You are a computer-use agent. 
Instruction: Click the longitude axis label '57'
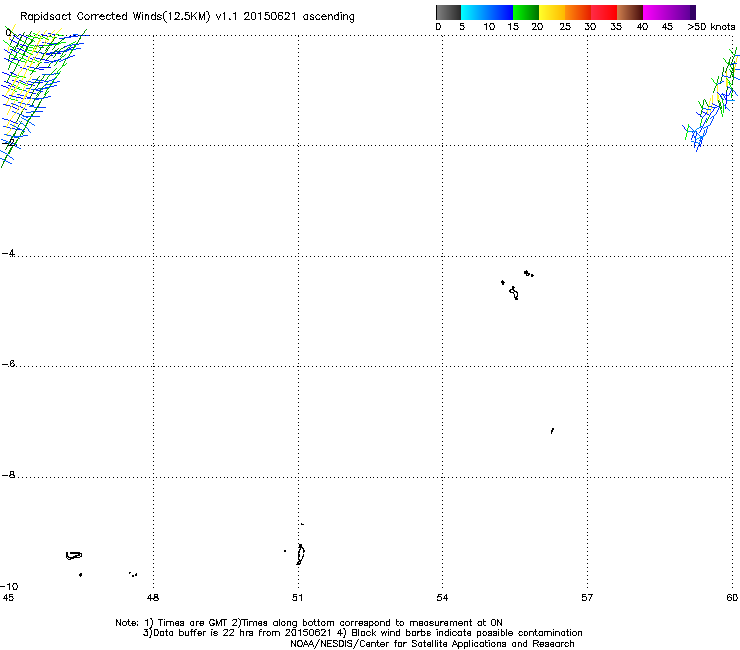(x=587, y=598)
